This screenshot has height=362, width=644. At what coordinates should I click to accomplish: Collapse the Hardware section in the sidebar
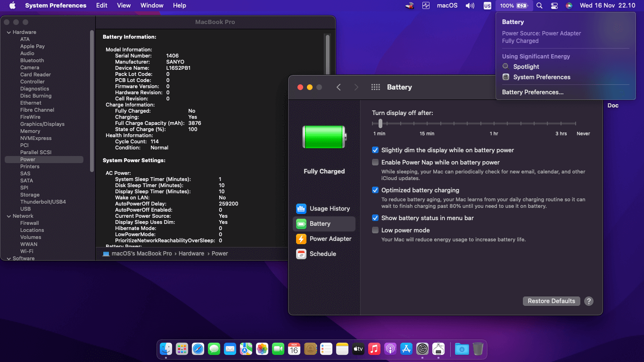(8, 33)
